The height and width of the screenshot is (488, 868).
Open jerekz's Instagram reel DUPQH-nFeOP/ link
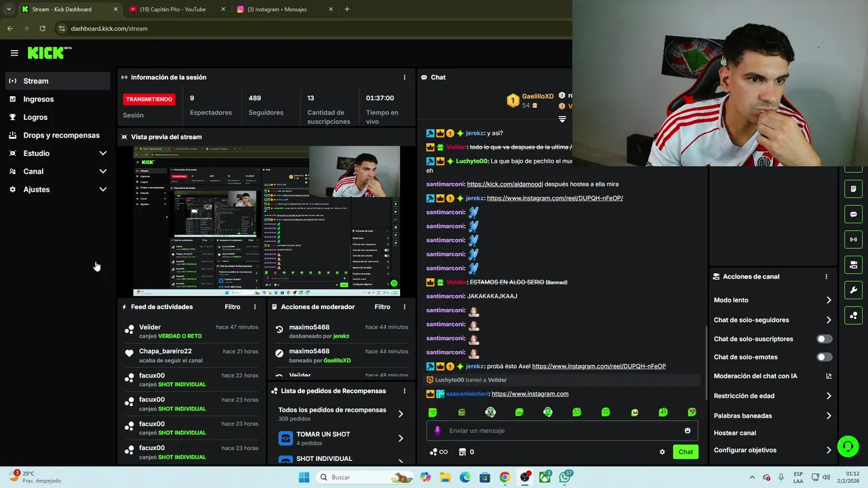click(555, 198)
